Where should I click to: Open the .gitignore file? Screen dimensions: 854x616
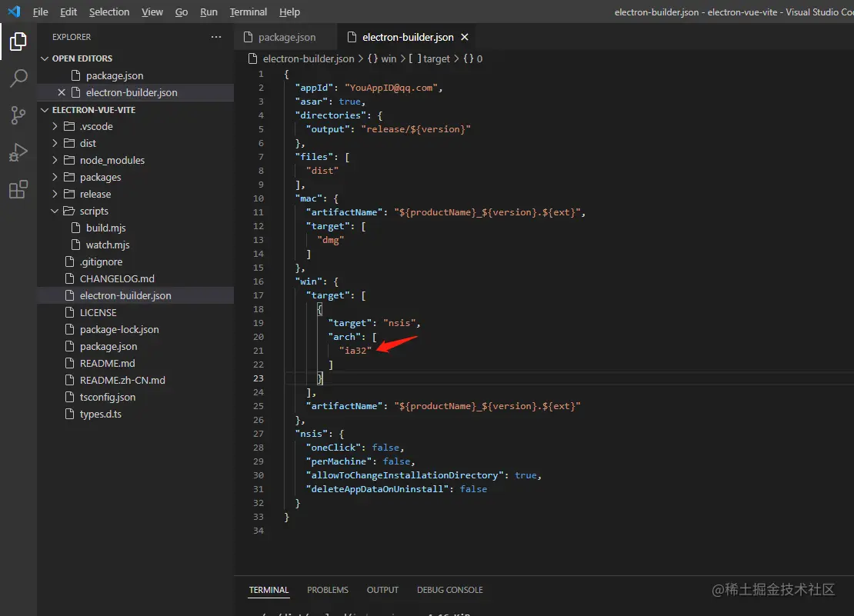coord(135,261)
